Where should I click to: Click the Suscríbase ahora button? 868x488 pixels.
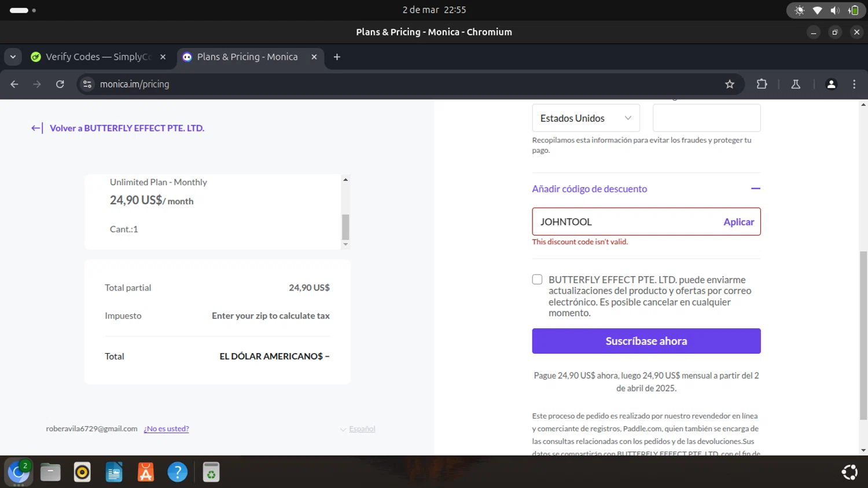click(646, 341)
